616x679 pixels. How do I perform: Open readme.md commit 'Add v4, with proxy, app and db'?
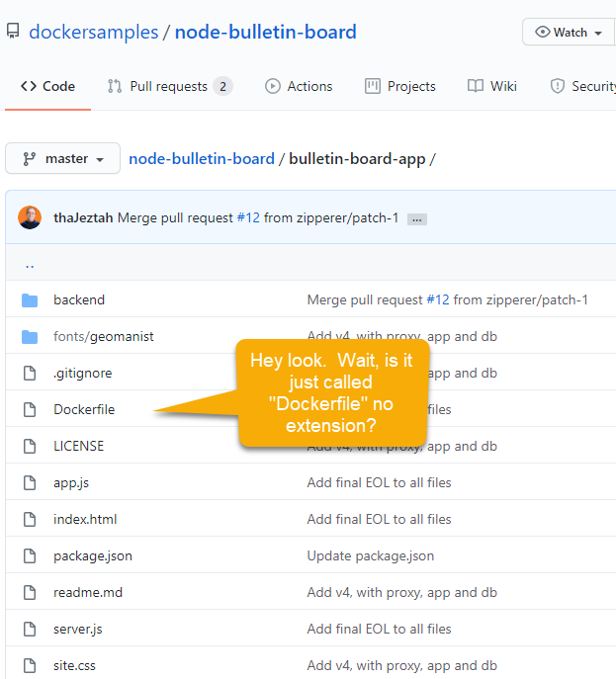click(402, 592)
